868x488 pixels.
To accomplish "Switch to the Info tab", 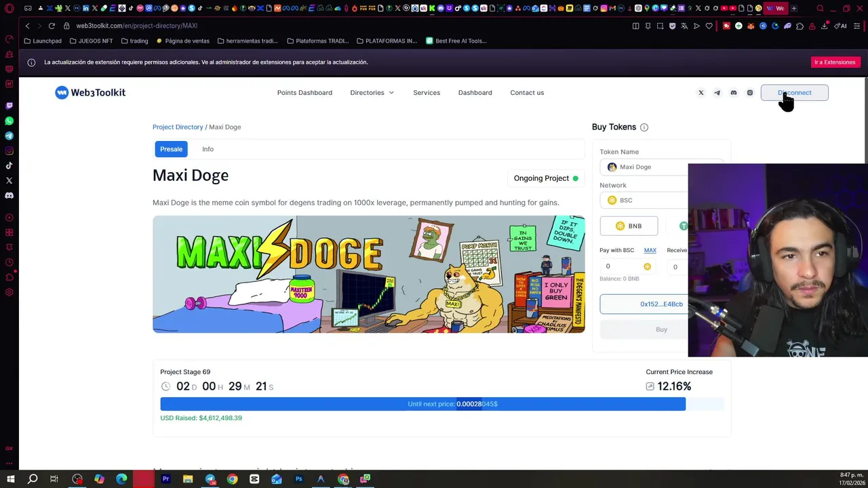I will click(208, 149).
